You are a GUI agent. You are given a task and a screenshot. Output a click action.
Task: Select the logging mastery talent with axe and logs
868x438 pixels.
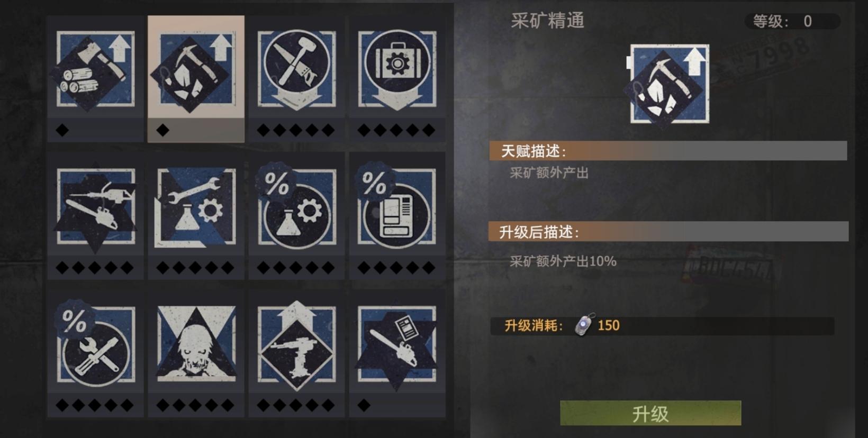(x=95, y=69)
